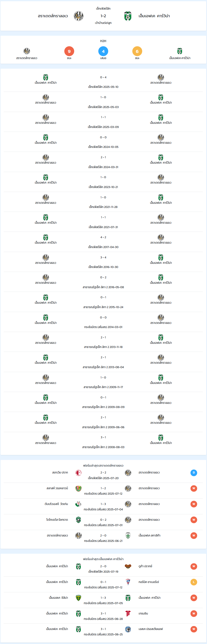Open the 4 - 2 match from 2017-04-30
The height and width of the screenshot is (644, 207).
click(x=103, y=242)
